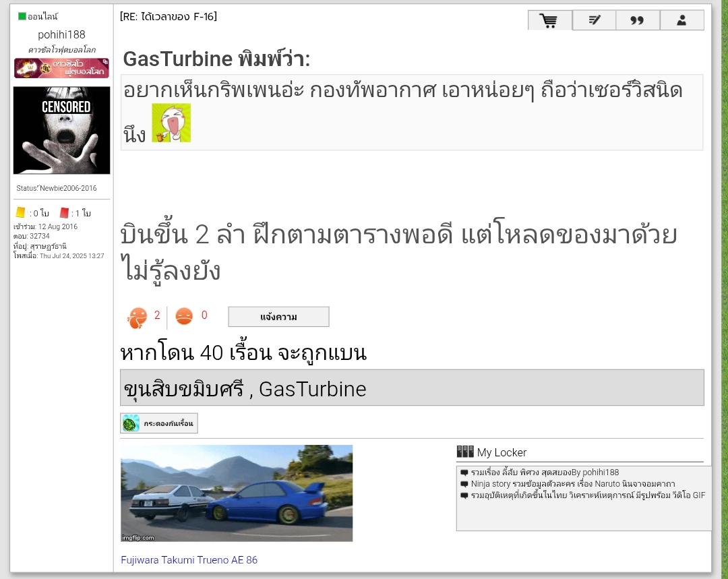This screenshot has height=579, width=728.
Task: Click the My Locker heading text
Action: click(502, 452)
